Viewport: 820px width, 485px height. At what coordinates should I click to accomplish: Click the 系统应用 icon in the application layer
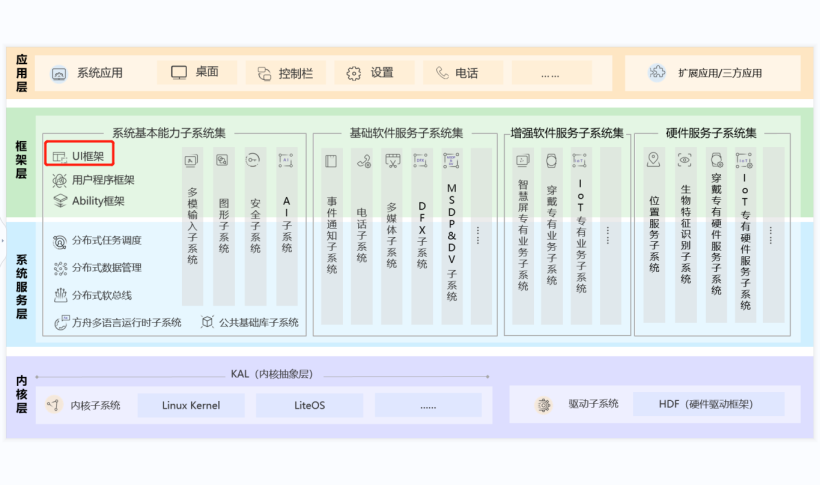[x=59, y=74]
